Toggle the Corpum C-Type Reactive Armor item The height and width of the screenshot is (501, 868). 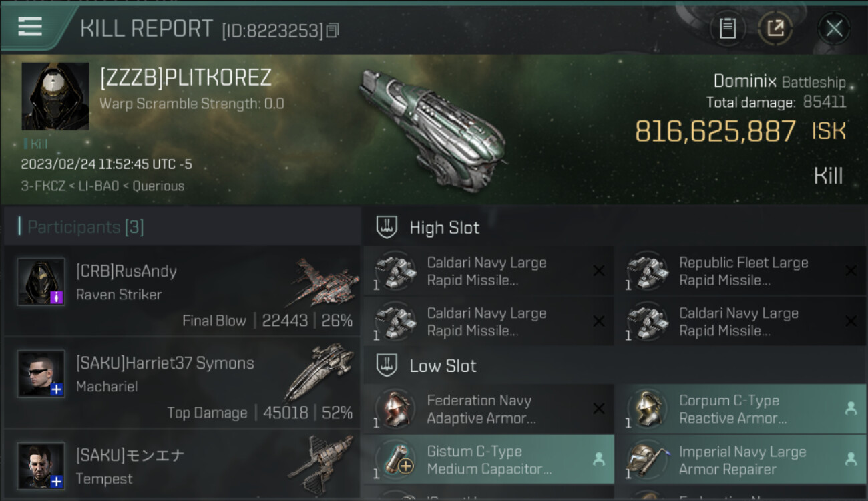point(739,409)
